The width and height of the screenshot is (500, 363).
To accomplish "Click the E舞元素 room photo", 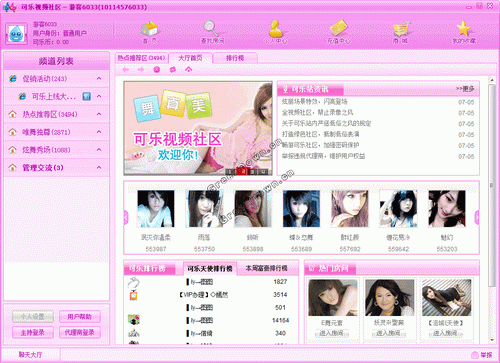I will pyautogui.click(x=333, y=298).
